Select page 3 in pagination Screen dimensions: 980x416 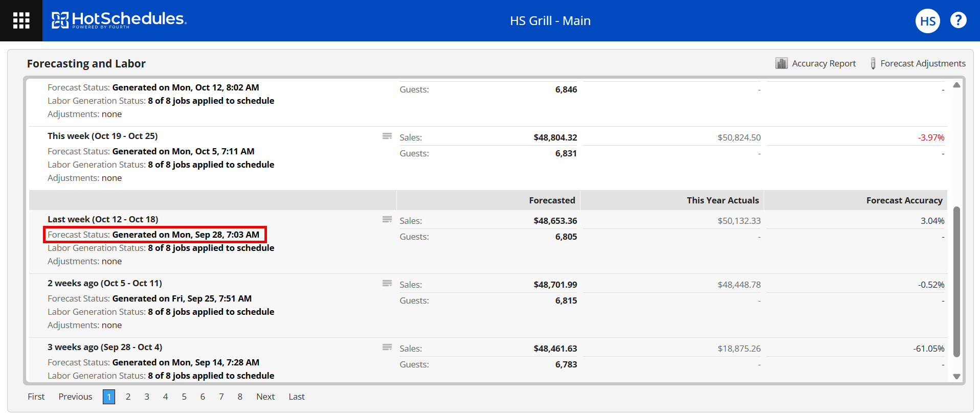[x=147, y=397]
